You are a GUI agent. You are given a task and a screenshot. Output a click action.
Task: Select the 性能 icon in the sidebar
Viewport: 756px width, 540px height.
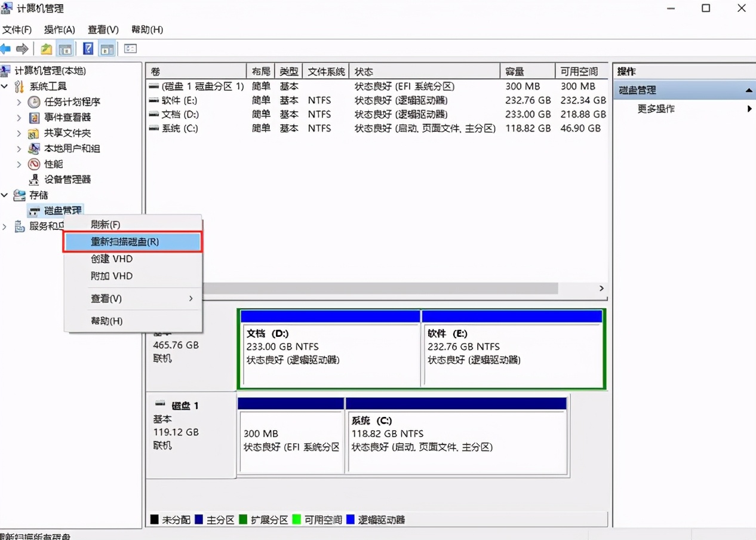tap(33, 164)
